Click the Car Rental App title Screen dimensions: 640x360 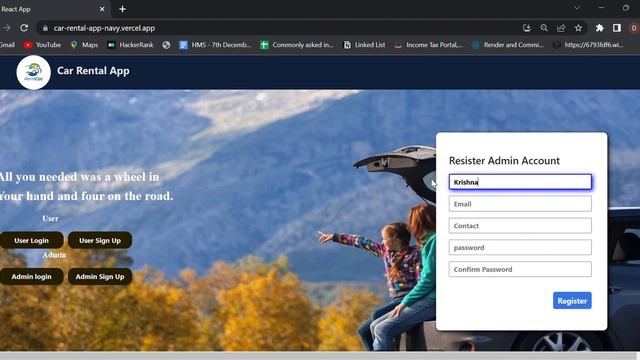(x=93, y=71)
